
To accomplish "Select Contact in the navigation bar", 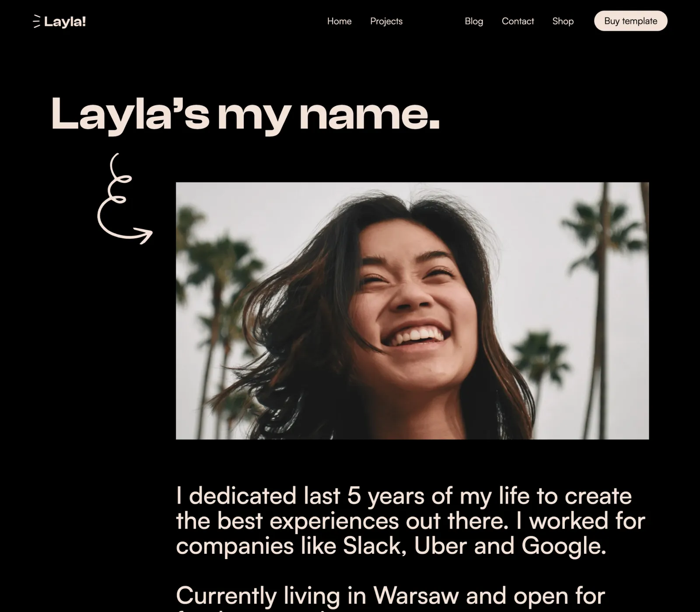I will (518, 21).
